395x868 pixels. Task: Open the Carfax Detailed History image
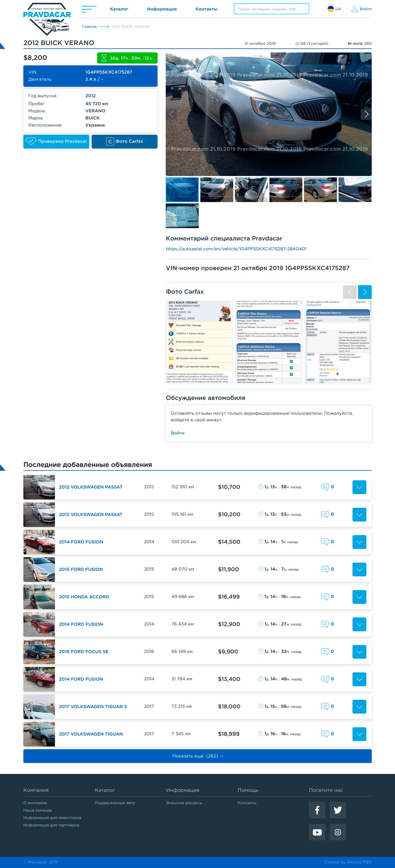[x=338, y=342]
